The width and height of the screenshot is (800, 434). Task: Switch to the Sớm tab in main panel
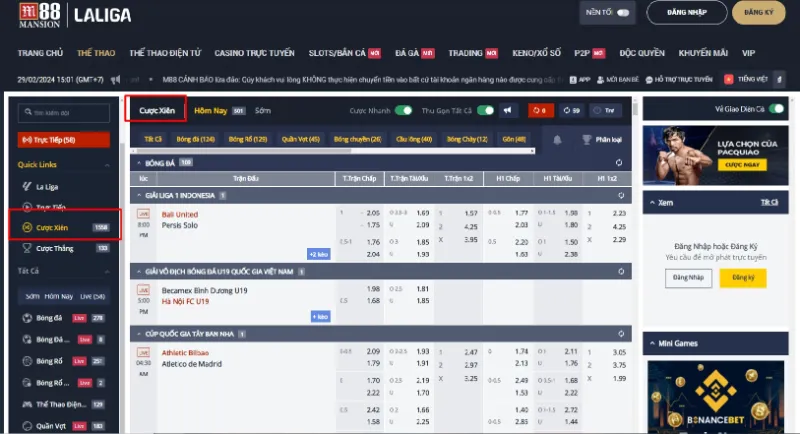coord(263,111)
